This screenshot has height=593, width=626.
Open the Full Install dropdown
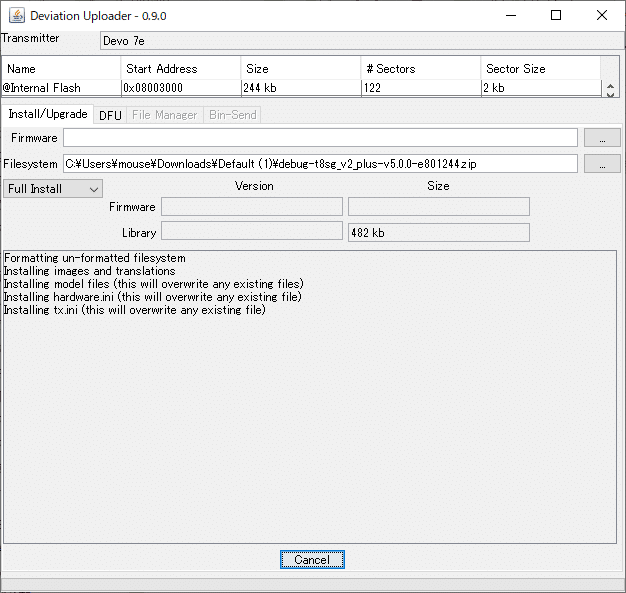(53, 188)
